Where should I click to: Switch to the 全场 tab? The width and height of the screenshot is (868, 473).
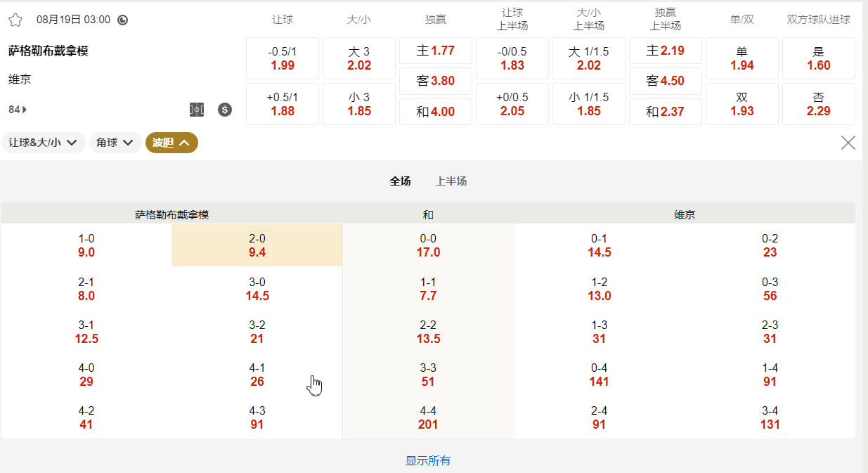[x=401, y=181]
